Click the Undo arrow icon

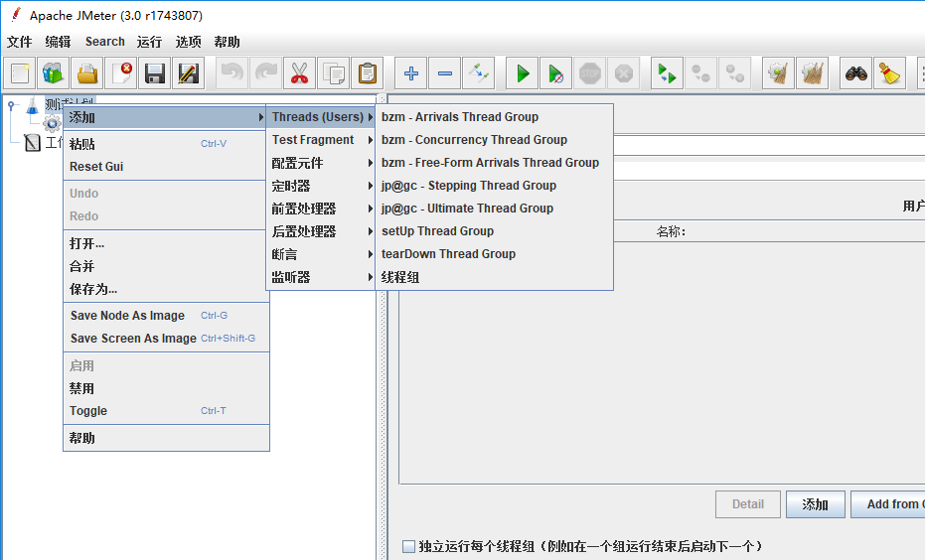click(x=231, y=73)
